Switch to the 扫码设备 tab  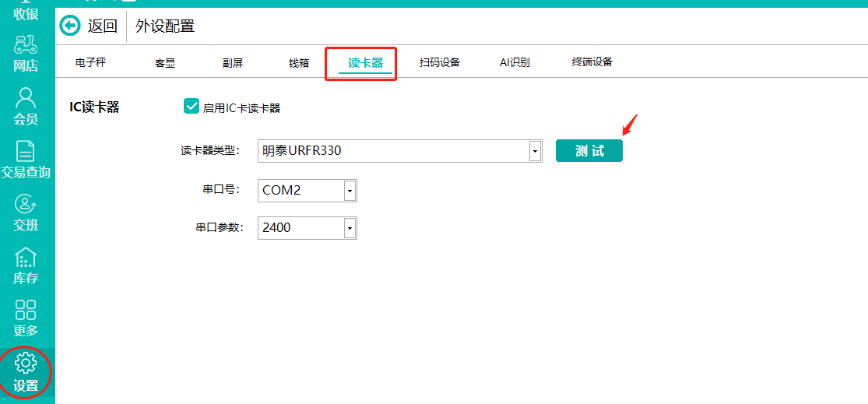[x=440, y=62]
